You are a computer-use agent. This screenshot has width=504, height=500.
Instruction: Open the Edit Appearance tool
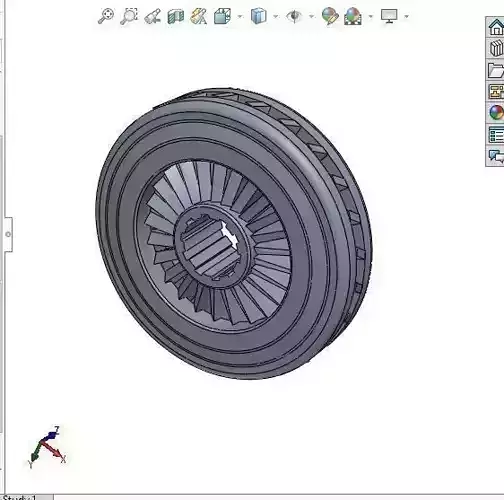(x=330, y=16)
